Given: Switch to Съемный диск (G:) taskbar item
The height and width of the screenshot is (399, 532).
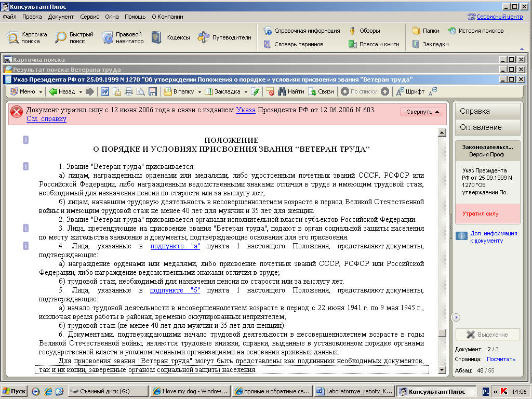Looking at the screenshot, I should pos(108,391).
